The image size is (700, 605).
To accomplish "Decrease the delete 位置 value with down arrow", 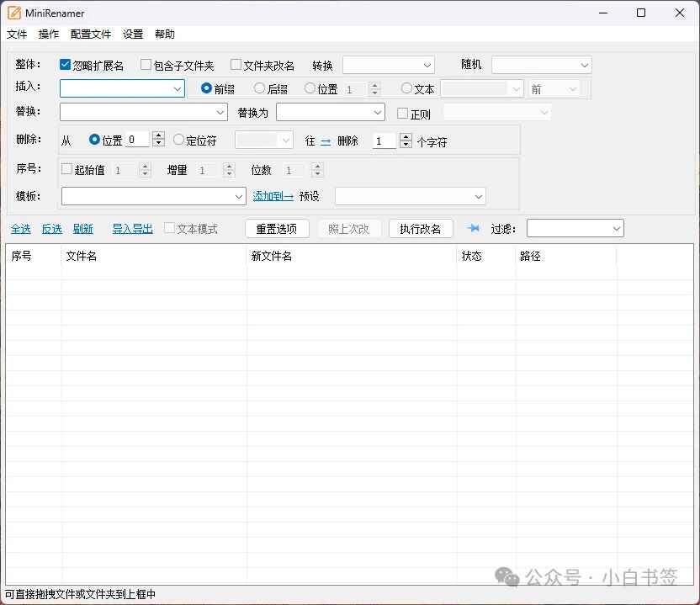I will coord(158,143).
